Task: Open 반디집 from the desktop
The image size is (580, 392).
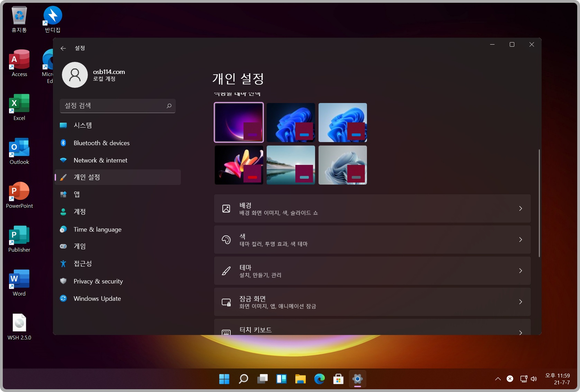Action: point(52,16)
